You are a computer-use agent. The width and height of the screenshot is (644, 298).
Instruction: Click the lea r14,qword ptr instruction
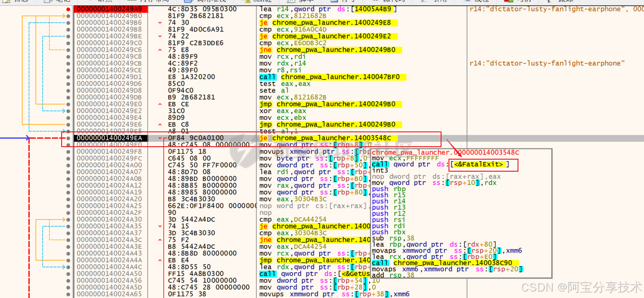click(328, 9)
